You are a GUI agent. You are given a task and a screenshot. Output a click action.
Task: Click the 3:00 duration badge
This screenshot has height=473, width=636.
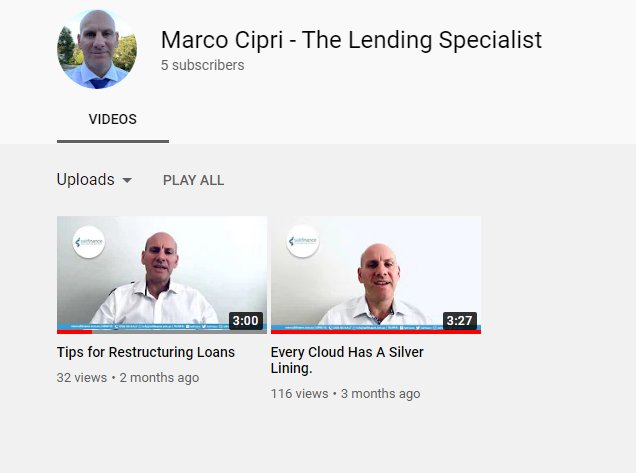coord(246,320)
